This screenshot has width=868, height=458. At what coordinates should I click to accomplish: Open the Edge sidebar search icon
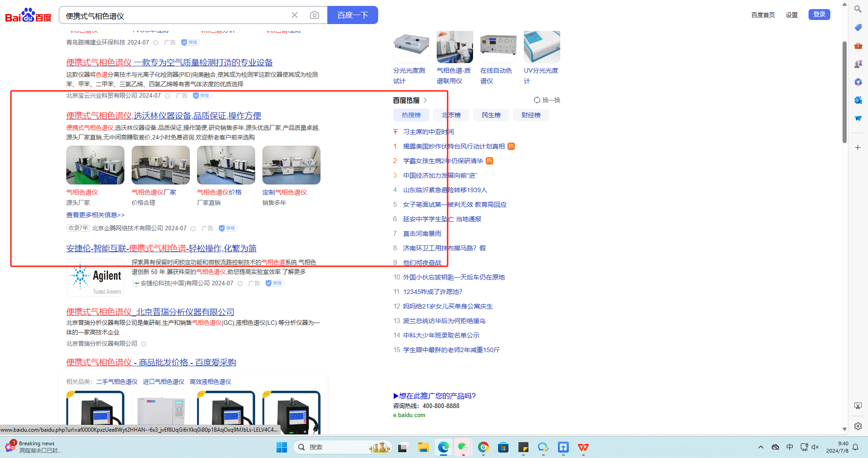(858, 9)
